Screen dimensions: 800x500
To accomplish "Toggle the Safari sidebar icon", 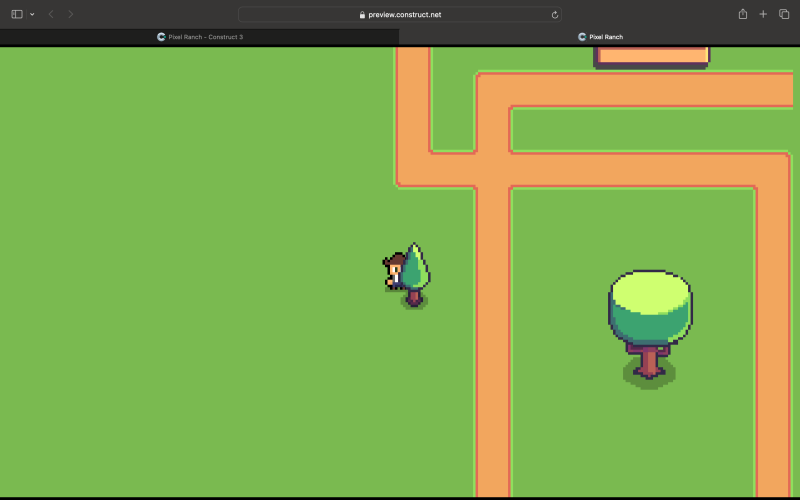I will point(17,14).
